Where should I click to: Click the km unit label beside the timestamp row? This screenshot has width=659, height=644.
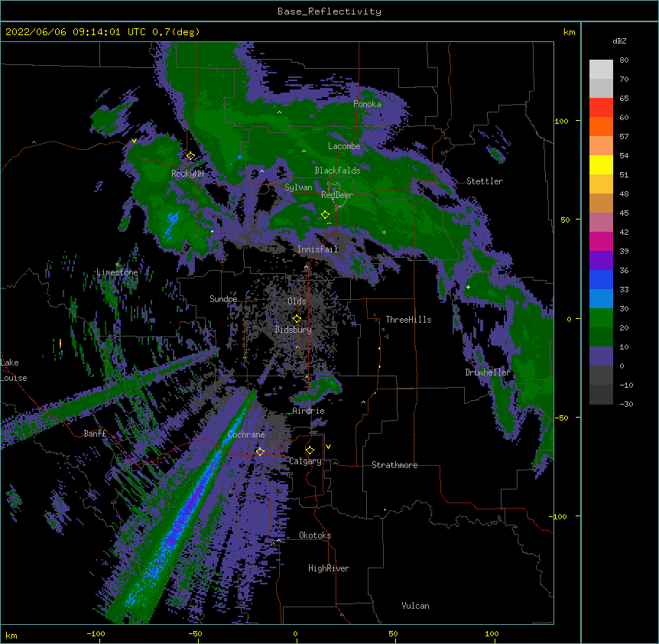pos(570,32)
